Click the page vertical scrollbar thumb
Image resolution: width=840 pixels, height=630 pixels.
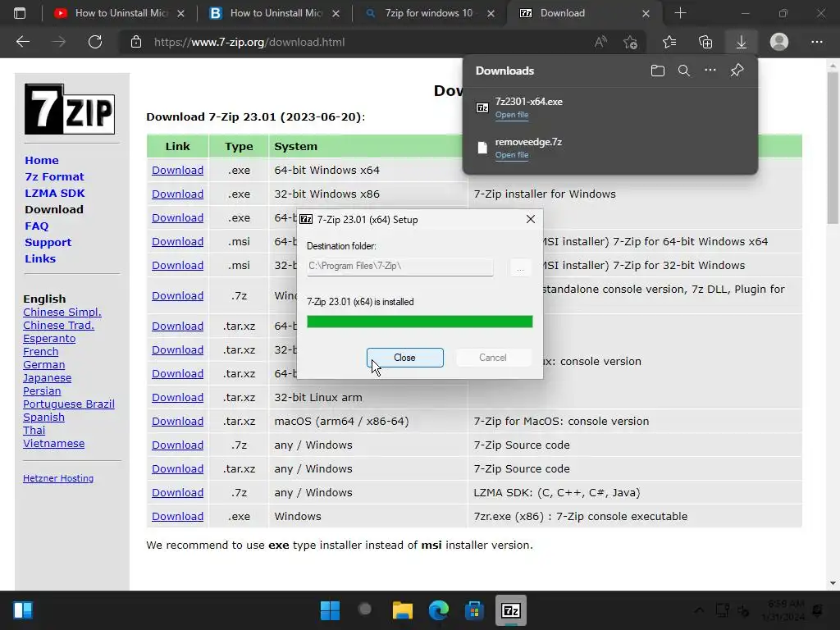coord(833,148)
